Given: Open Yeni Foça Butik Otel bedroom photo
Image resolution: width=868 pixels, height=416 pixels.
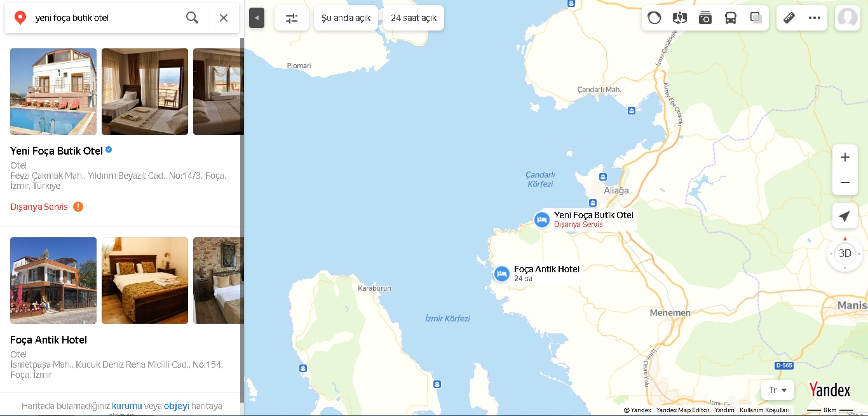Looking at the screenshot, I should [x=145, y=92].
